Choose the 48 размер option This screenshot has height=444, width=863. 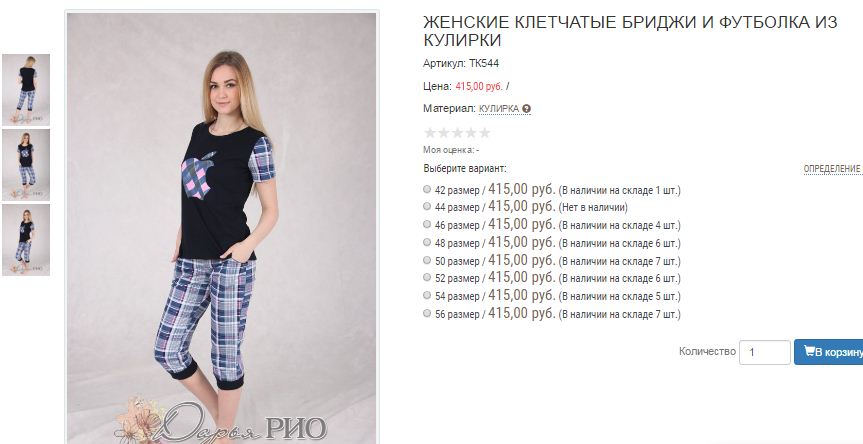click(427, 242)
